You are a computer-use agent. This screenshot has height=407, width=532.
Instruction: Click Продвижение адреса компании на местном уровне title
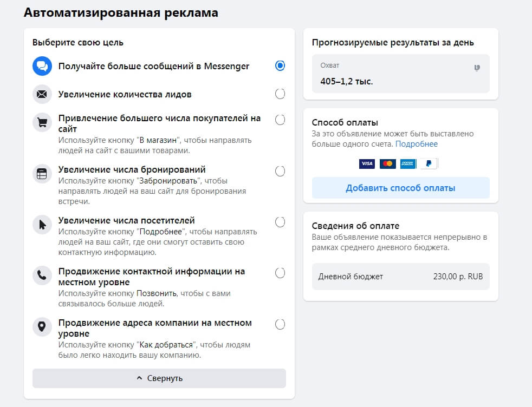click(x=155, y=328)
